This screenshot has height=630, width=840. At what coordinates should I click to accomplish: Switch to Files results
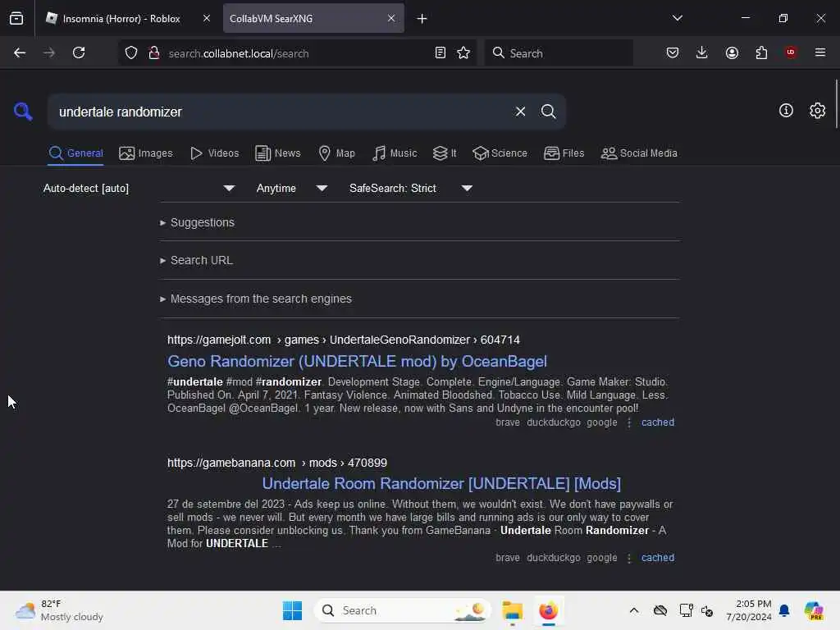564,153
